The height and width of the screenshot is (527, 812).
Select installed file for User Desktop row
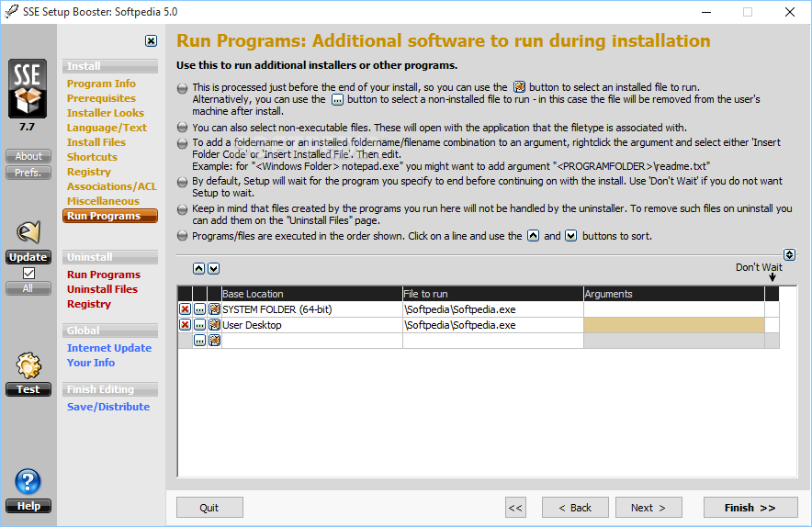tap(214, 325)
